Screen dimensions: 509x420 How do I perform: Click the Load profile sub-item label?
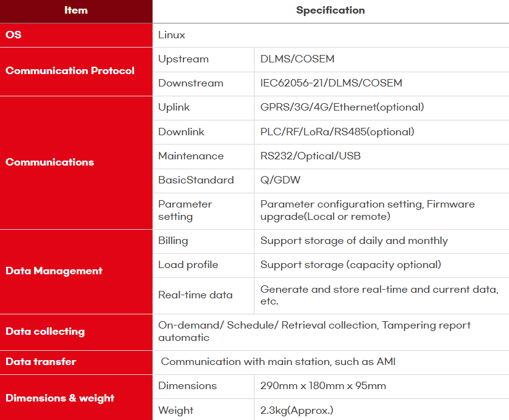[x=188, y=265]
